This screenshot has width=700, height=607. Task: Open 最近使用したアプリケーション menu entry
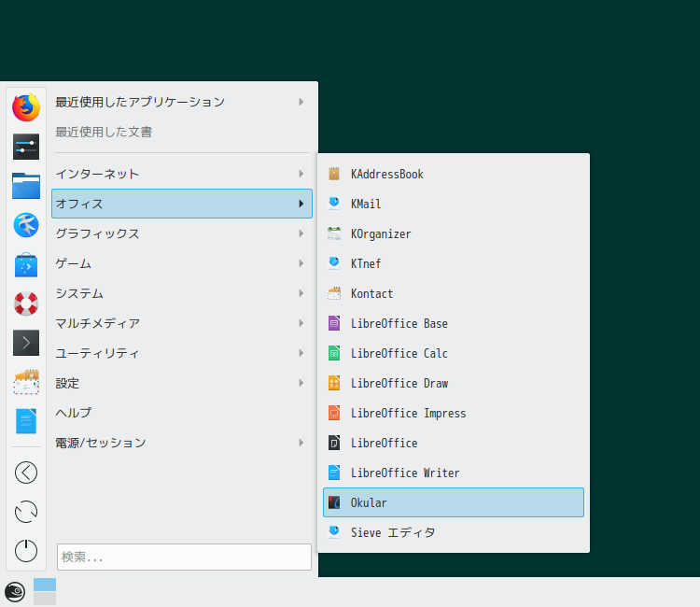click(182, 102)
